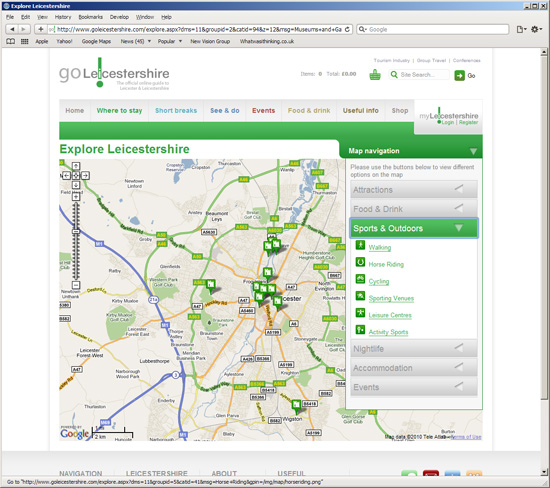Expand the Nightlife section
The height and width of the screenshot is (488, 550).
[414, 349]
